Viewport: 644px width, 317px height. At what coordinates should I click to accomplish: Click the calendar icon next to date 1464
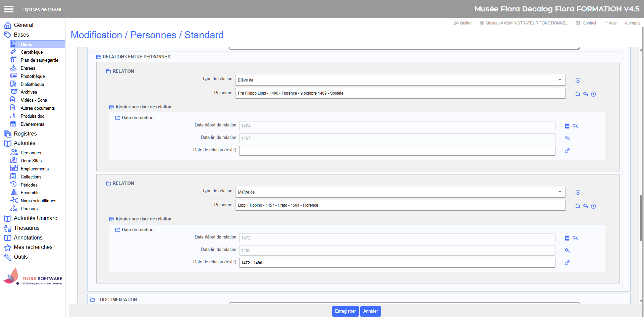[x=567, y=126]
